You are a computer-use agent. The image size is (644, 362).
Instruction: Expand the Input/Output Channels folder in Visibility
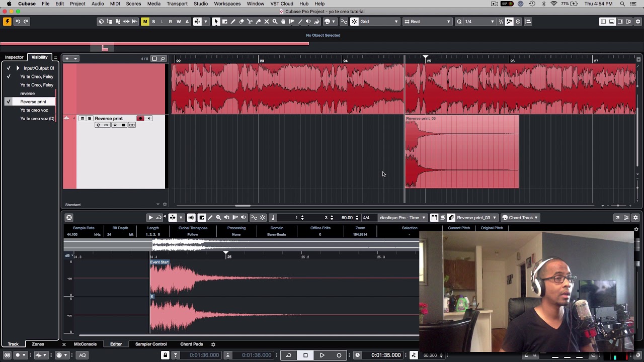(x=18, y=68)
